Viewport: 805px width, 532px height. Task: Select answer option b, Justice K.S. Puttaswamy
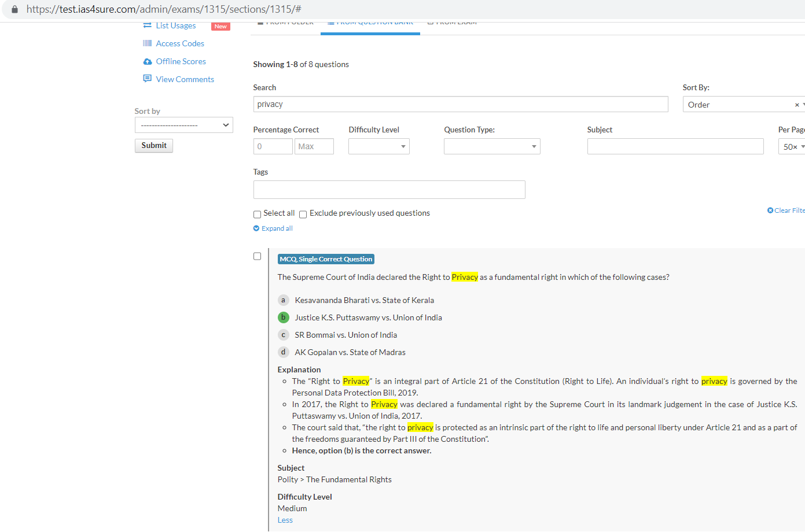coord(284,317)
